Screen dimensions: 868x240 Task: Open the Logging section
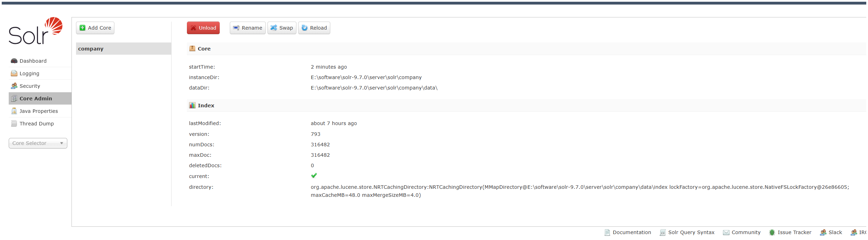29,73
